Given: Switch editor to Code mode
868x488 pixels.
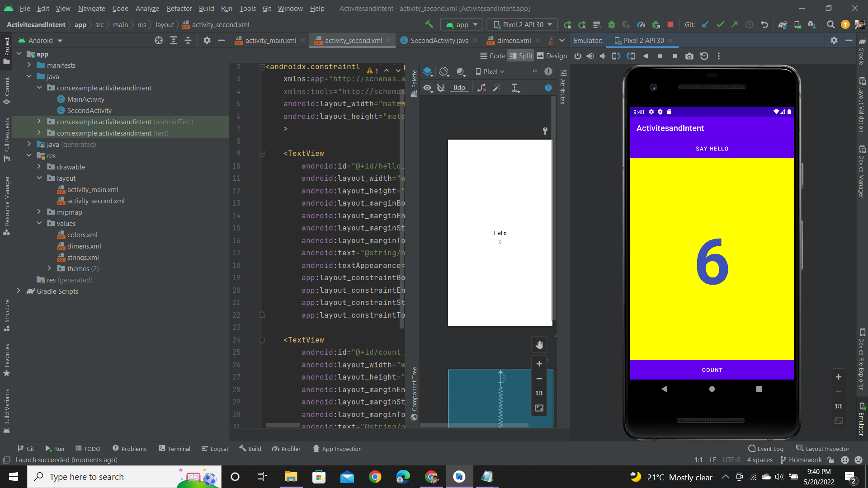Looking at the screenshot, I should point(492,56).
